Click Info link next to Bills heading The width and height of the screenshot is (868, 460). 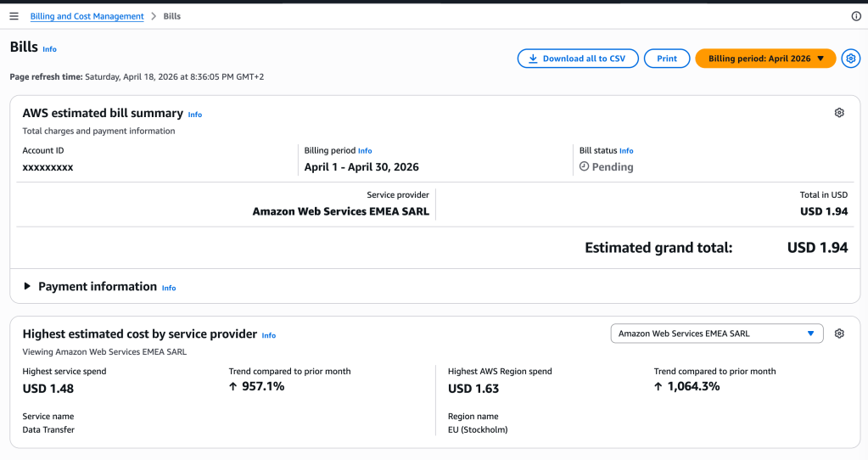(49, 49)
